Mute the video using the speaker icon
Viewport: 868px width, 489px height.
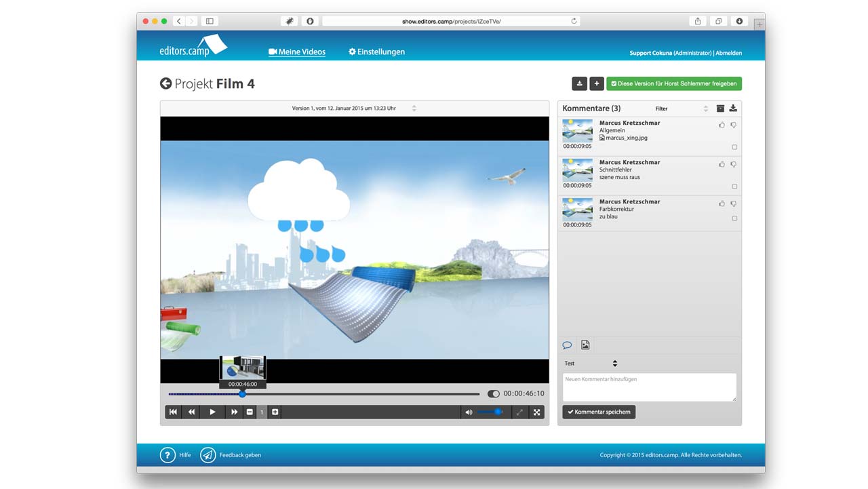pyautogui.click(x=468, y=412)
